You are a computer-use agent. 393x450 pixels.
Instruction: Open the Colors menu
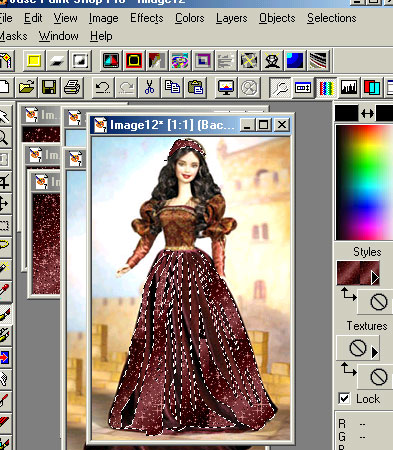point(190,18)
